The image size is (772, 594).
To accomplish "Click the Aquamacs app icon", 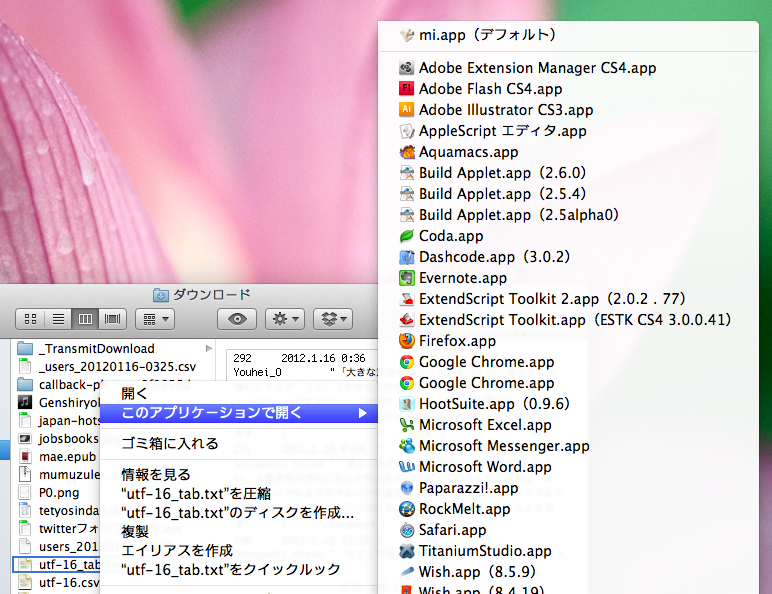I will click(406, 152).
